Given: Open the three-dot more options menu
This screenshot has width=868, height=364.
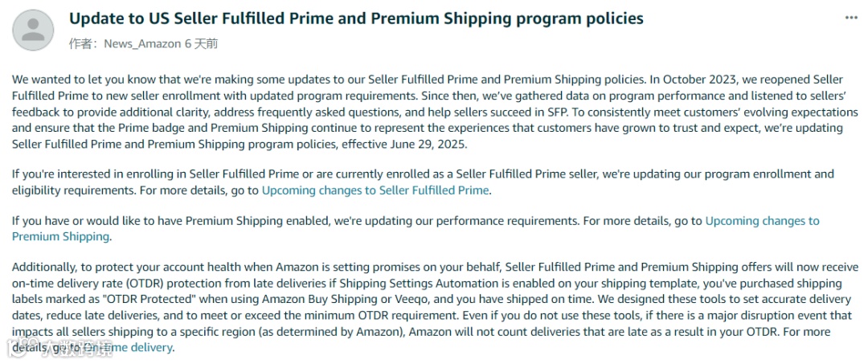Looking at the screenshot, I should coord(851,18).
